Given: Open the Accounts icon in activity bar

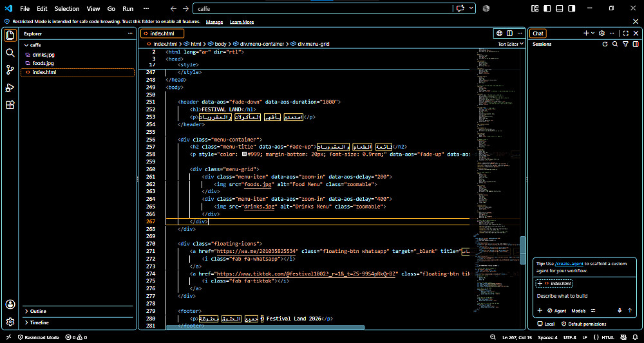Looking at the screenshot, I should point(10,304).
